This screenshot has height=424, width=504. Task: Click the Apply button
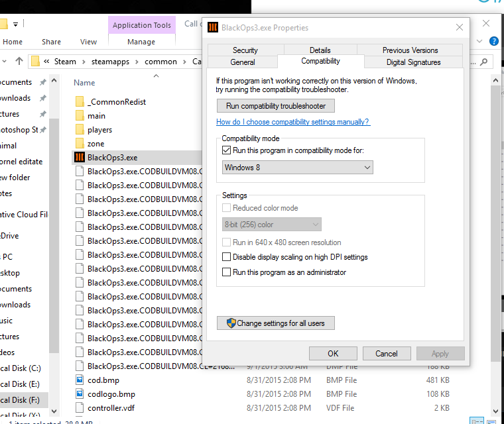(440, 353)
